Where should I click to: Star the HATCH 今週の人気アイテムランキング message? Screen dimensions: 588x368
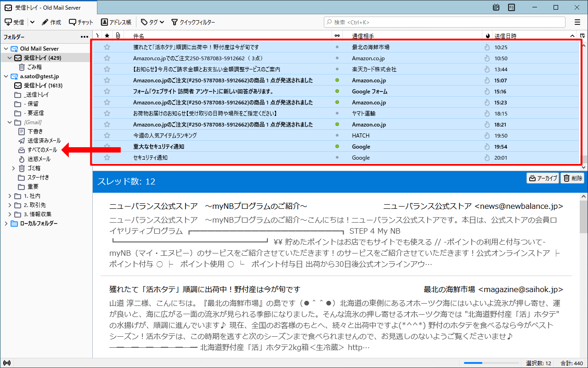[107, 135]
